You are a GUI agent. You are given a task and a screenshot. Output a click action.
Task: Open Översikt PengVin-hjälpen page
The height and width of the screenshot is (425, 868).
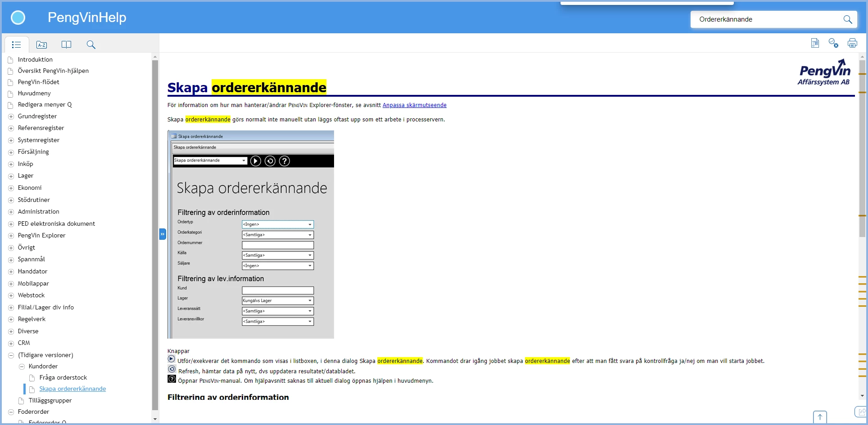point(53,71)
